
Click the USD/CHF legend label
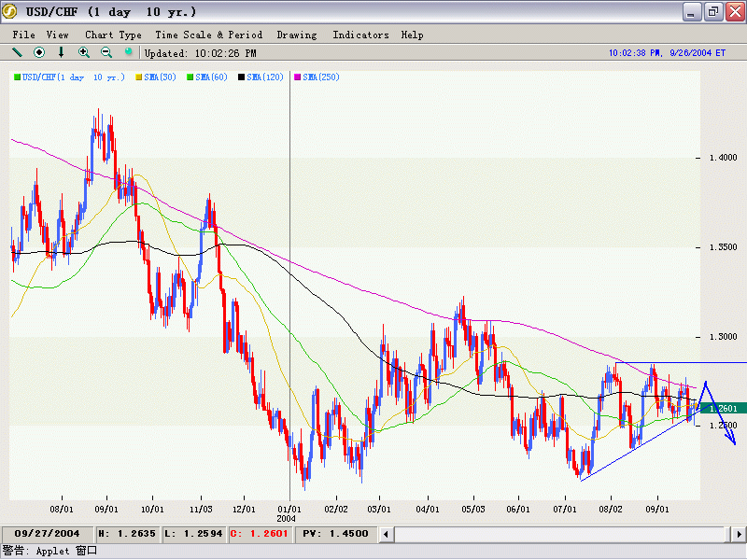pyautogui.click(x=73, y=77)
